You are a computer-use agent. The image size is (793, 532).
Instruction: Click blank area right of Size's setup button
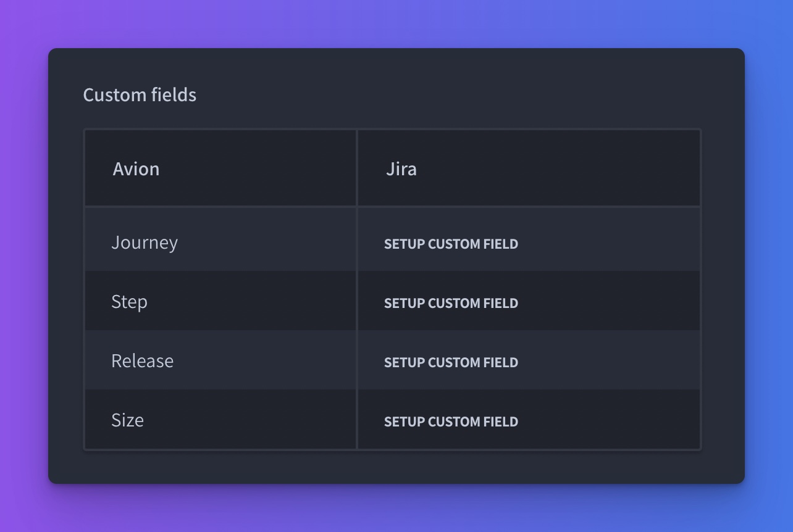coord(608,419)
